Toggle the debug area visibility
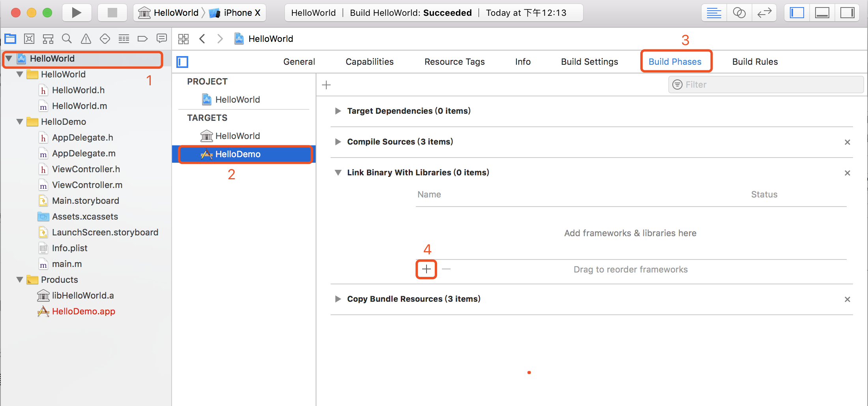The height and width of the screenshot is (406, 868). pyautogui.click(x=822, y=13)
